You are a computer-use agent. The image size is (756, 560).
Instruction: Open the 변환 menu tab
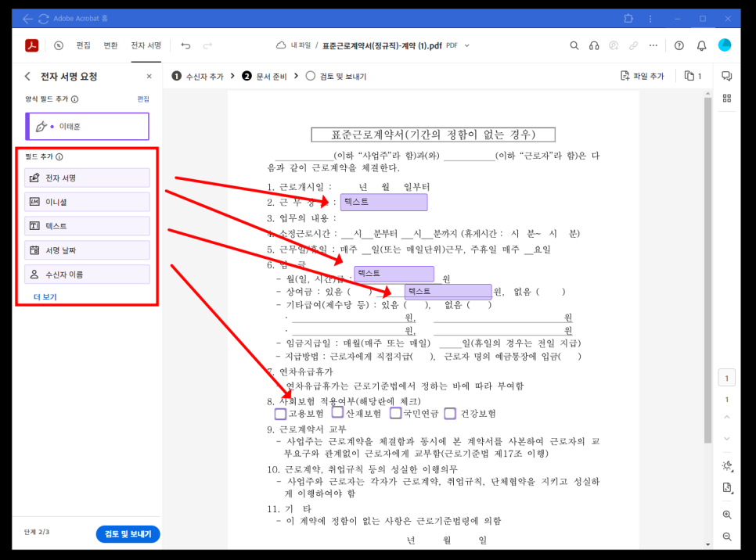click(111, 45)
